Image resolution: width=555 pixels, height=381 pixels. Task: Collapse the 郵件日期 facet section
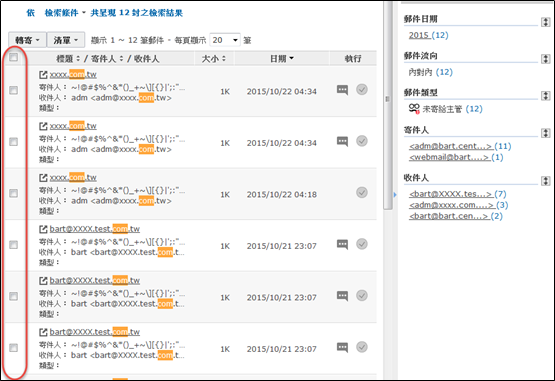[x=545, y=22]
